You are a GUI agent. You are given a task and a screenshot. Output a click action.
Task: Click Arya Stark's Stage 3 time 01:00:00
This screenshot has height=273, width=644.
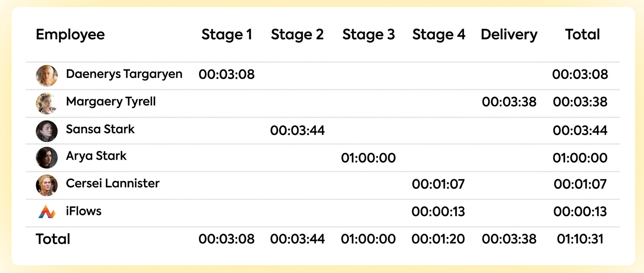click(x=368, y=158)
